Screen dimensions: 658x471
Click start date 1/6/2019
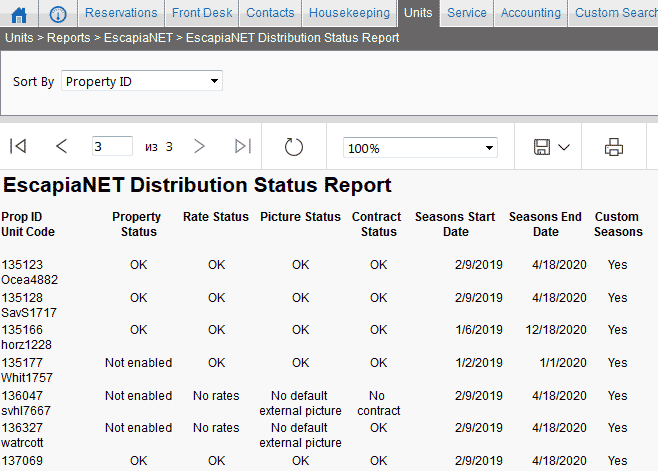click(x=479, y=330)
